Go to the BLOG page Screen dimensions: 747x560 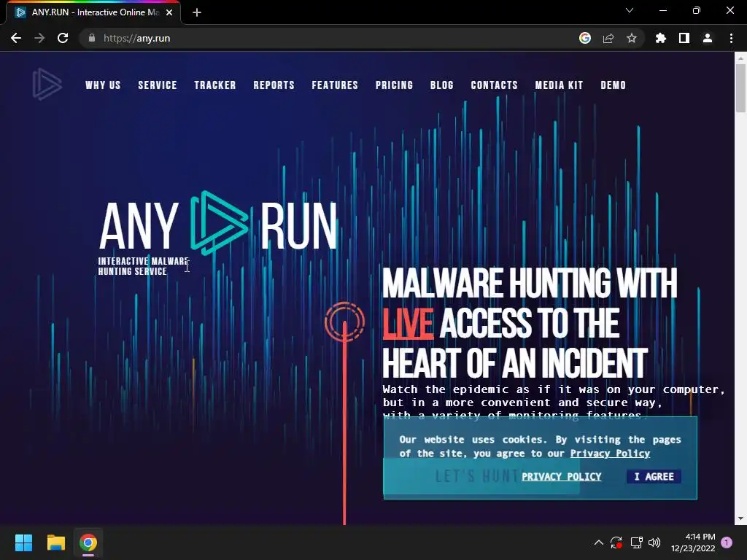(x=441, y=85)
